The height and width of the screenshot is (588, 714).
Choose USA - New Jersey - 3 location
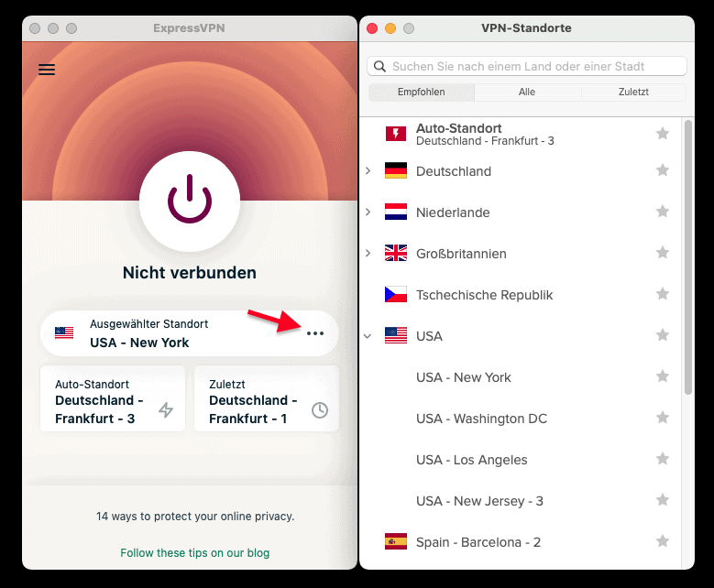pyautogui.click(x=522, y=501)
